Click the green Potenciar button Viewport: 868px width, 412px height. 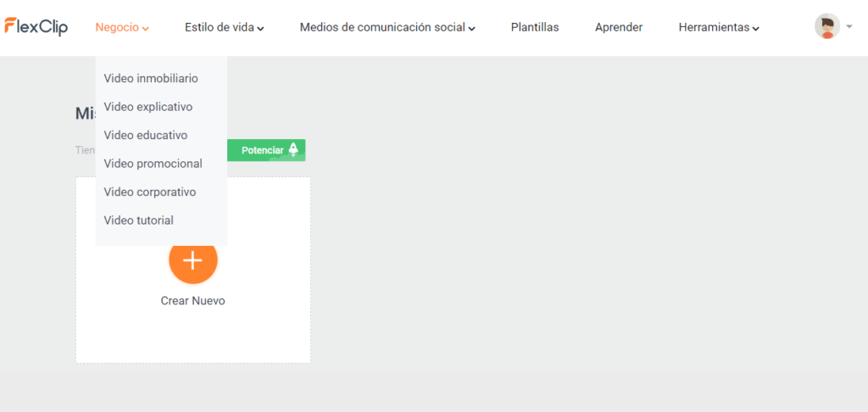pyautogui.click(x=266, y=150)
